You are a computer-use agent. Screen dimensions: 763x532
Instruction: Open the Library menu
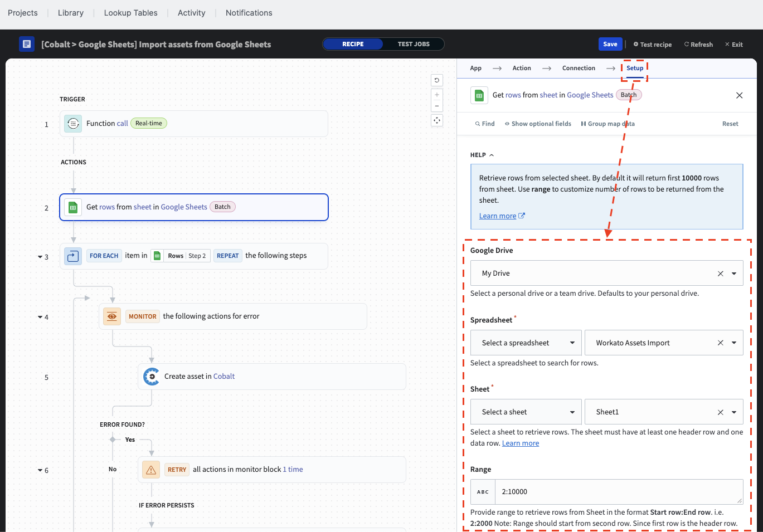coord(71,13)
